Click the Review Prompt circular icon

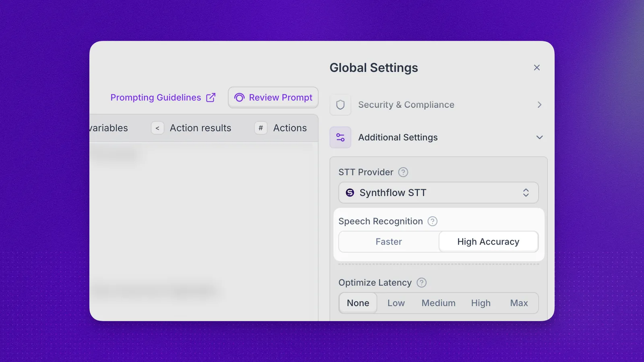(239, 97)
